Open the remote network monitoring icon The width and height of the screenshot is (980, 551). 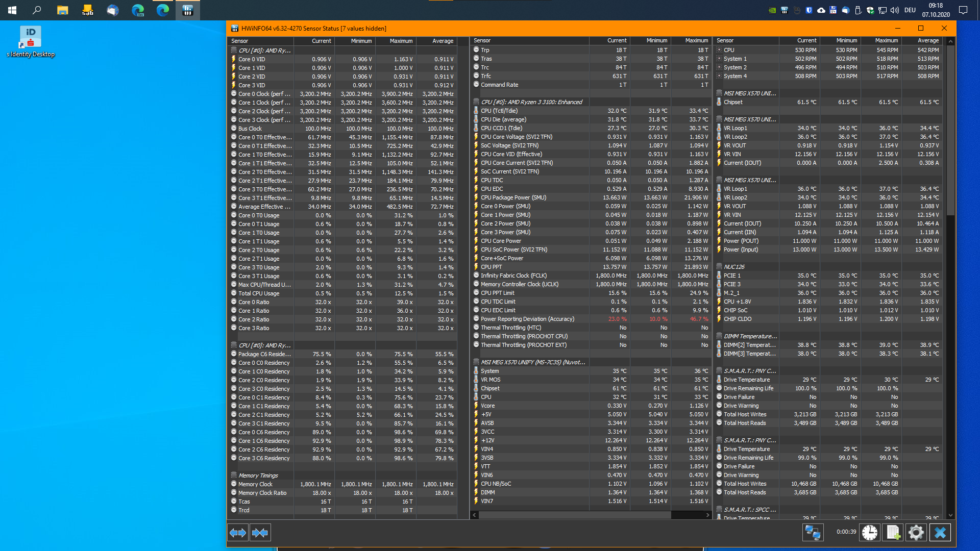point(813,533)
